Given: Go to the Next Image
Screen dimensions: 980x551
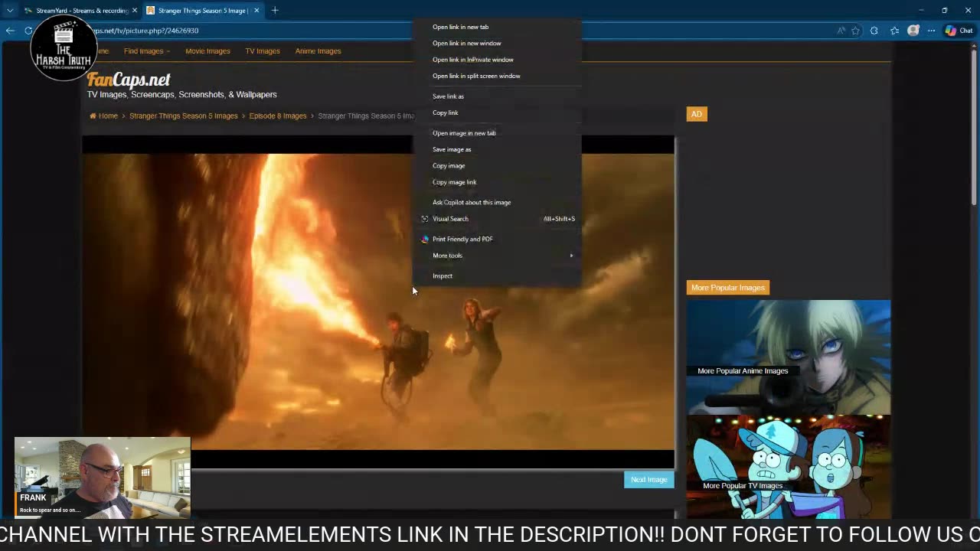Looking at the screenshot, I should (x=648, y=480).
